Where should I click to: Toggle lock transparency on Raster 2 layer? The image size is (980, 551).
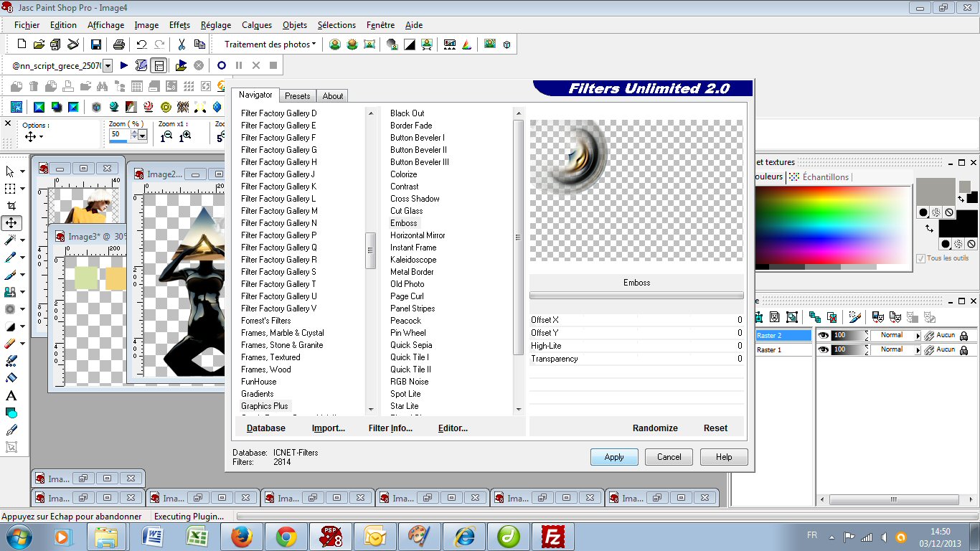tap(963, 335)
